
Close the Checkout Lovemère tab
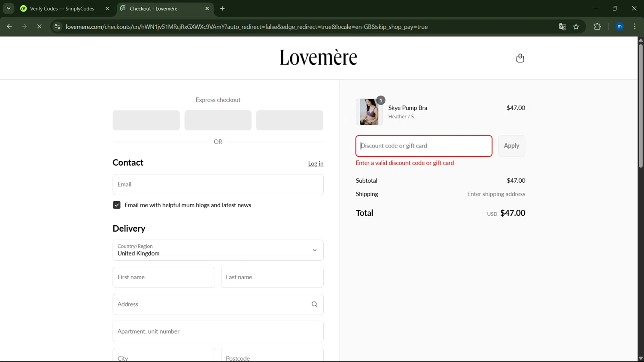207,9
